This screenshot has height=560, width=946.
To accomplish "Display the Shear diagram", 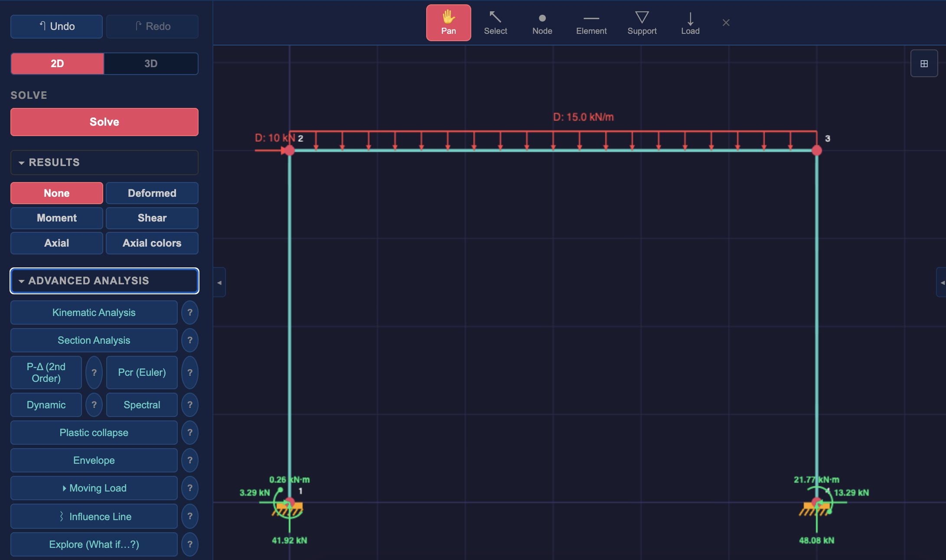I will [152, 218].
